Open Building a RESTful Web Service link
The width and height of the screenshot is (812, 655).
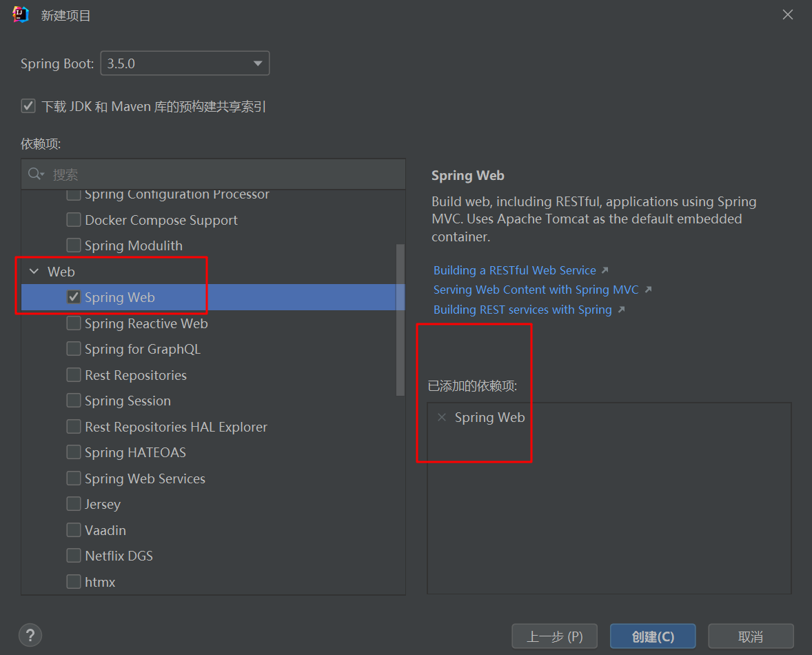point(515,270)
